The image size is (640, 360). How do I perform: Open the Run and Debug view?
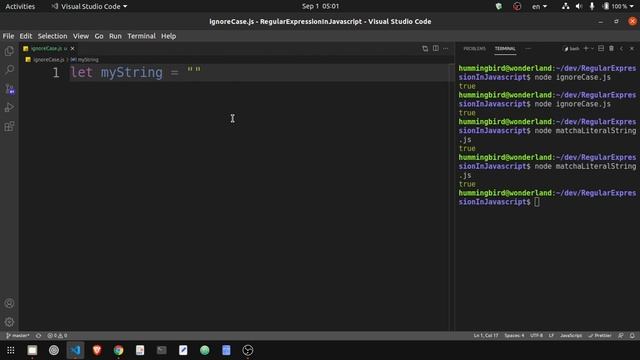[x=9, y=107]
